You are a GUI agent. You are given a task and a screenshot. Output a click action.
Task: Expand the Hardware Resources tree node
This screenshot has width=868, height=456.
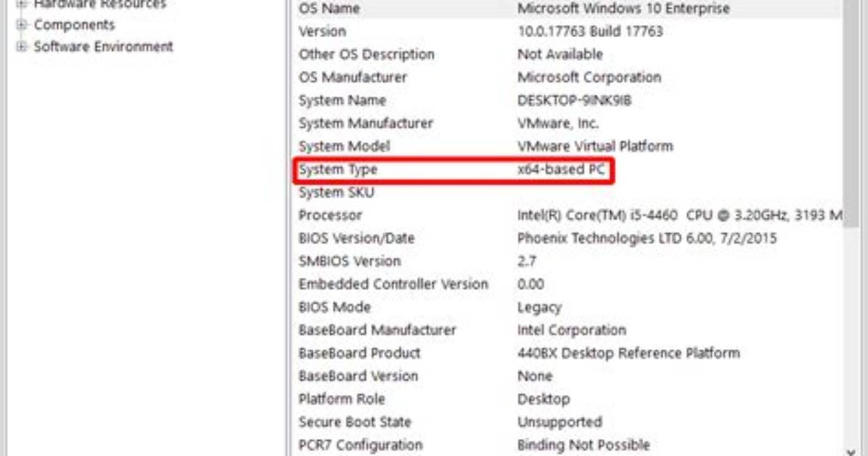pos(22,4)
